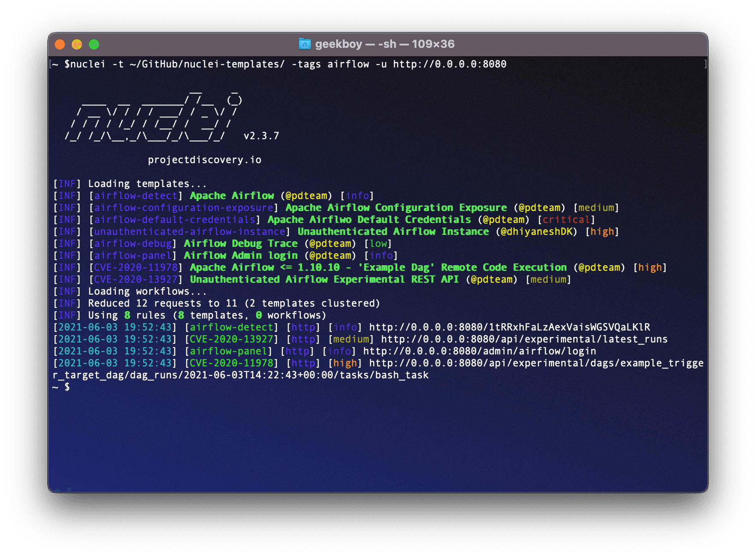Screen dimensions: 756x556
Task: Click the v2.3.7 version text
Action: point(261,136)
